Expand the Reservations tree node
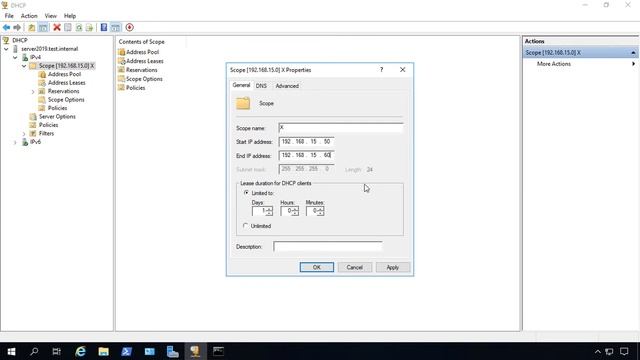 point(33,91)
